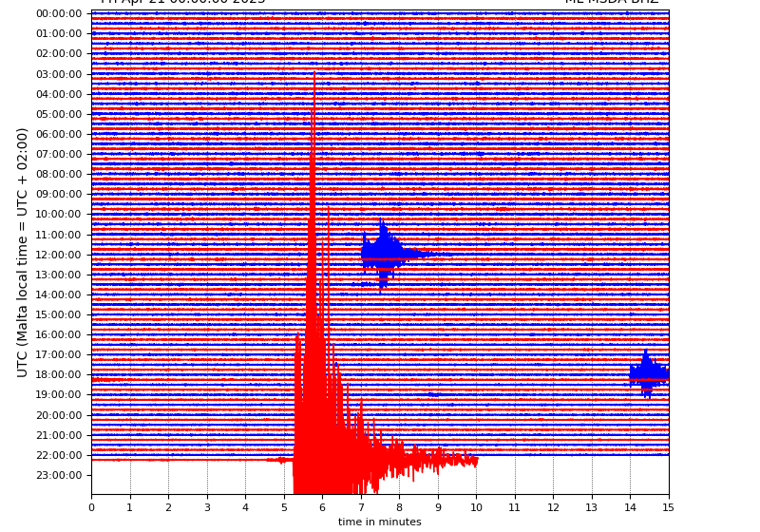Click the 18:00:00 tick label
Image resolution: width=760 pixels, height=532 pixels.
click(59, 374)
